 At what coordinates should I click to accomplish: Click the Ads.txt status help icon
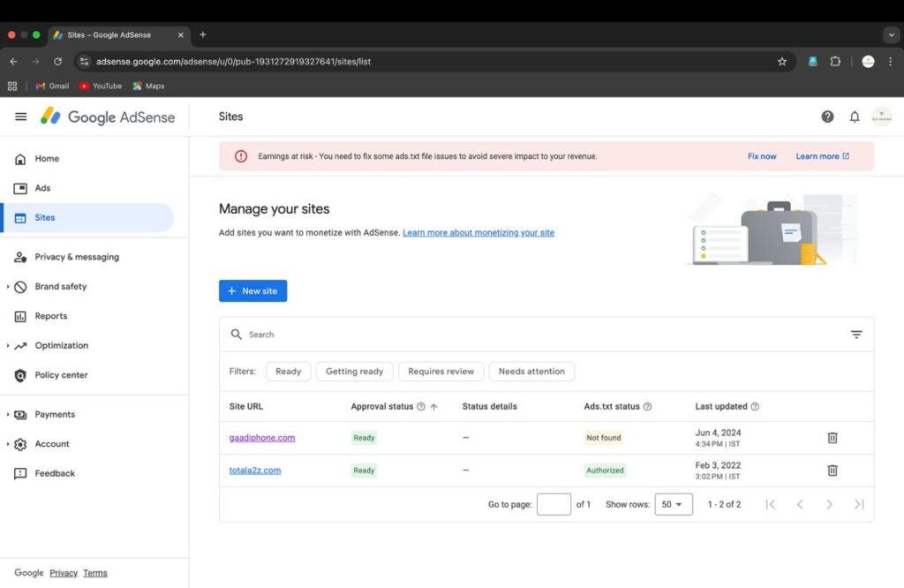pos(647,406)
